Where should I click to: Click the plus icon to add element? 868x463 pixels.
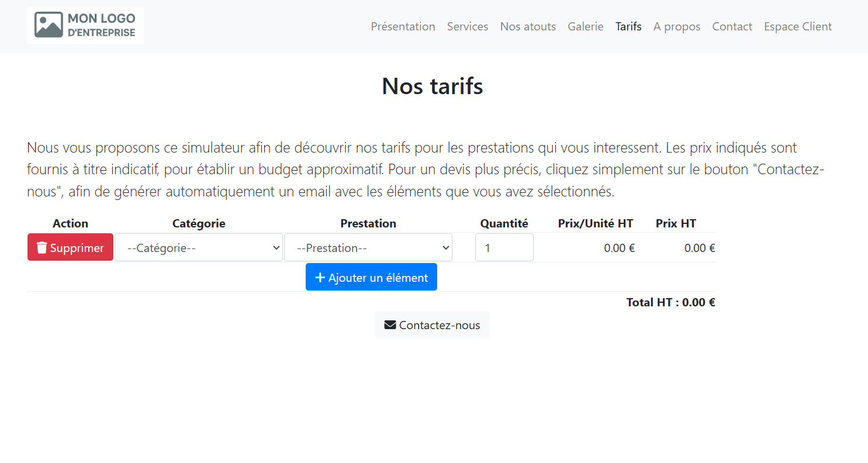(320, 278)
